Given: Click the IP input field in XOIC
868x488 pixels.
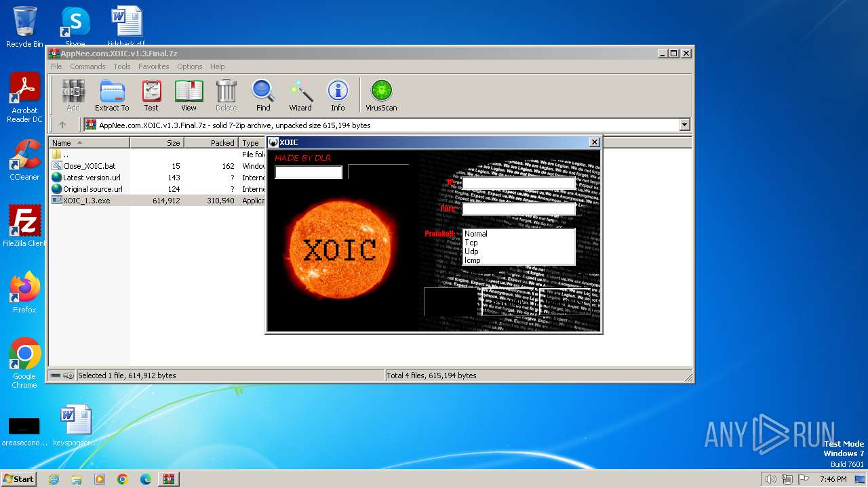Looking at the screenshot, I should click(519, 183).
